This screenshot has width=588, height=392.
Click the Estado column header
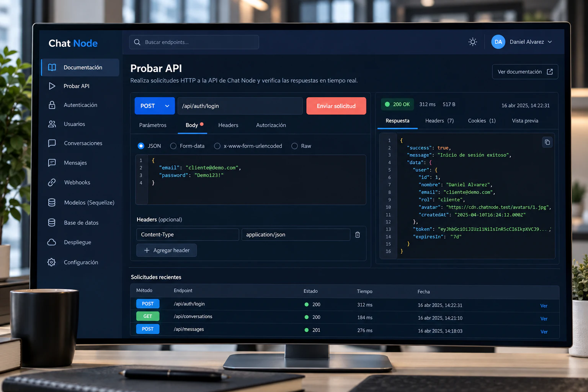310,291
